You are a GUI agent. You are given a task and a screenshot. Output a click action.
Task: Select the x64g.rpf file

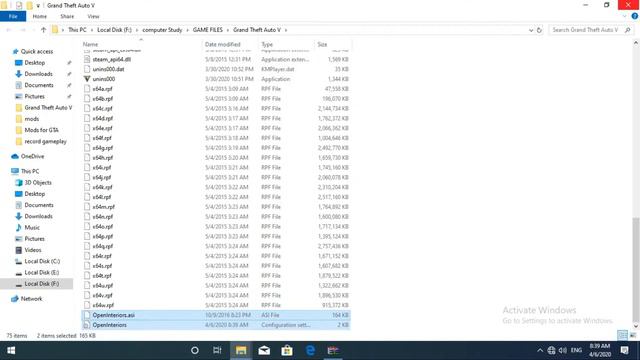click(102, 148)
